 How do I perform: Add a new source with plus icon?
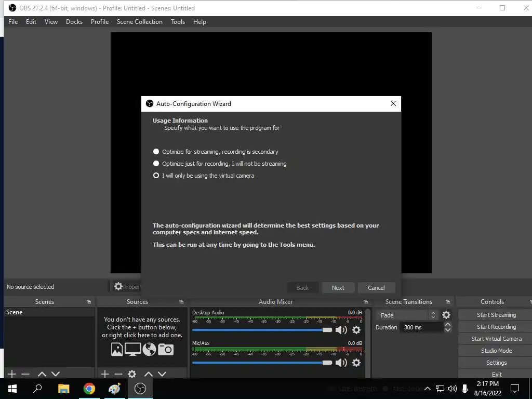pyautogui.click(x=105, y=374)
